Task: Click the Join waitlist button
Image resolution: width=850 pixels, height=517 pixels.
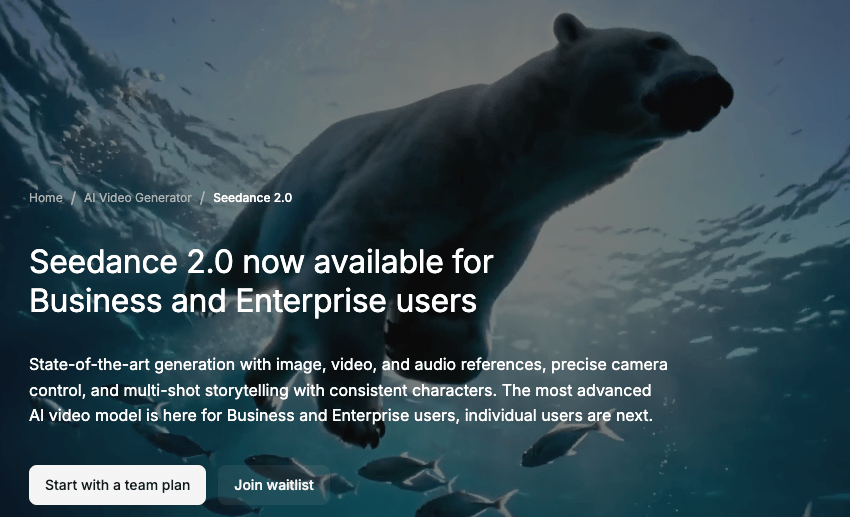Action: click(274, 485)
